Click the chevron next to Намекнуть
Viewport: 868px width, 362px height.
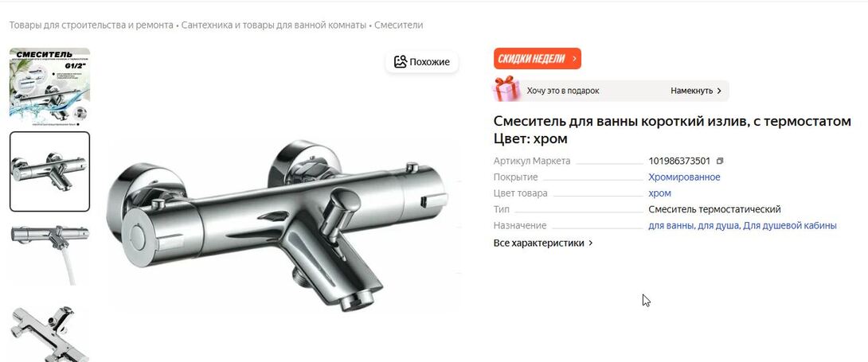719,91
